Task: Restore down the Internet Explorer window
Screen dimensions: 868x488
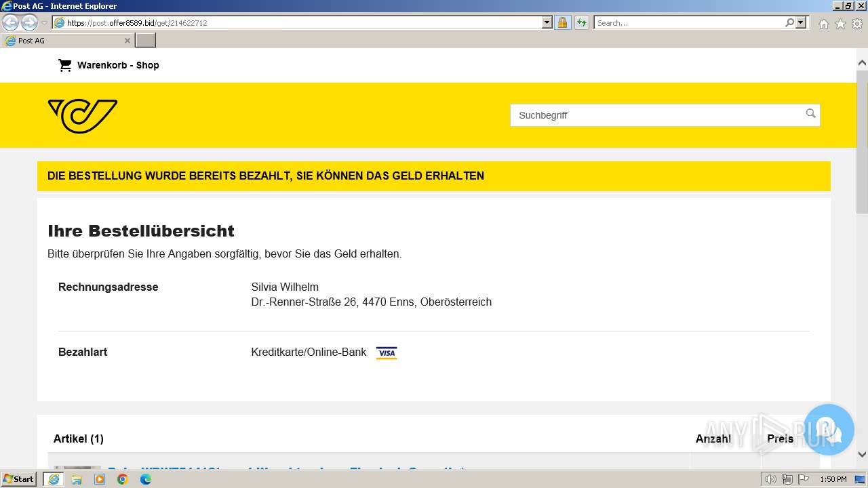Action: click(x=848, y=6)
